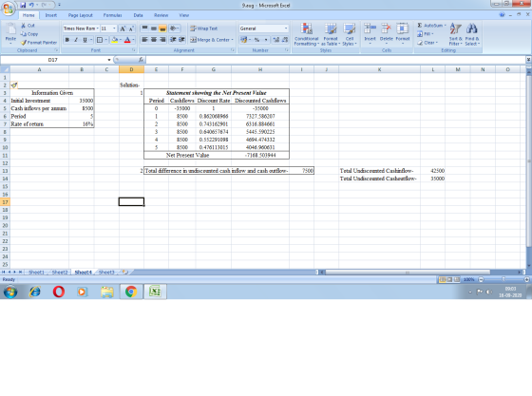This screenshot has height=396, width=532.
Task: Decrease decimal places
Action: (x=285, y=40)
